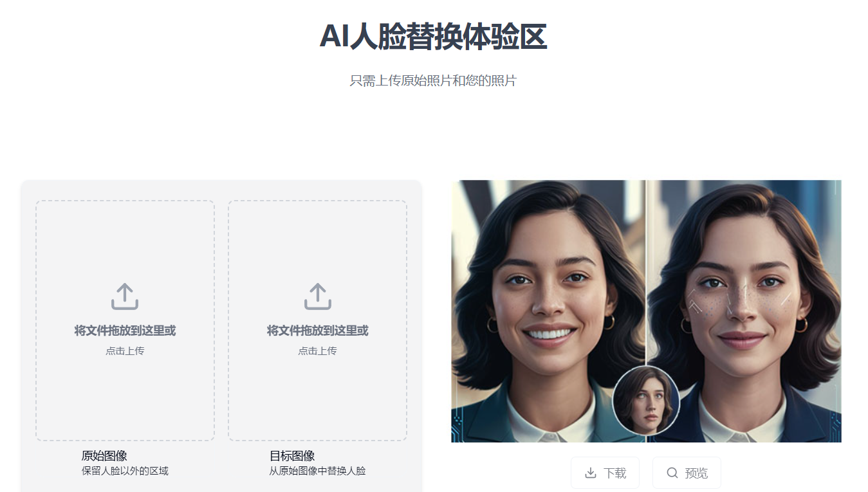The image size is (868, 492).
Task: Click the 原始图像 label
Action: (104, 456)
